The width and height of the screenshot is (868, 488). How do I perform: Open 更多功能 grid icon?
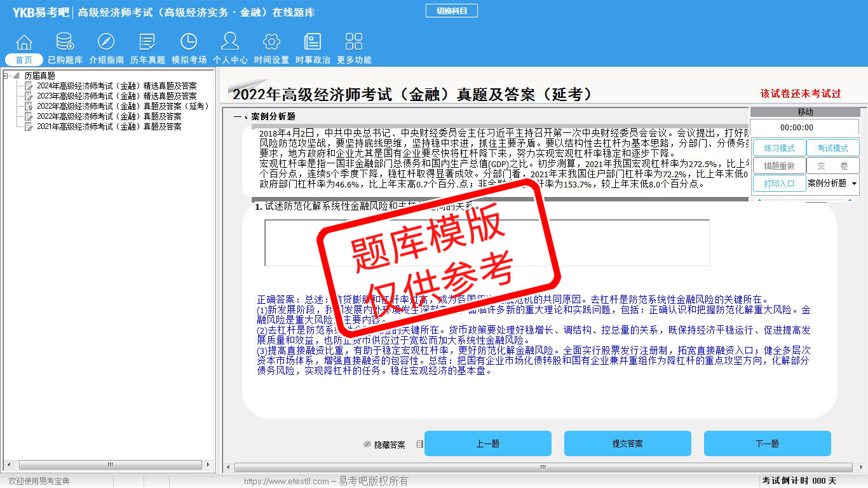(354, 43)
